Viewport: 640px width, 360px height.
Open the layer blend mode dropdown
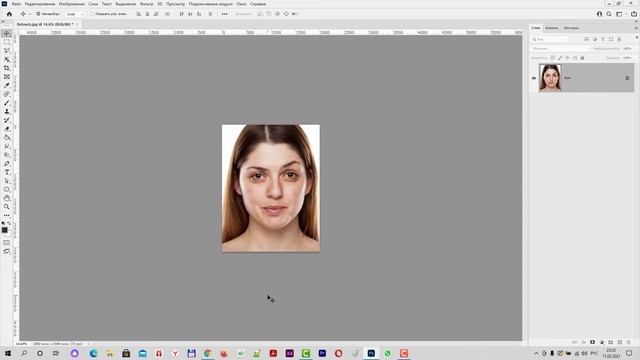(x=560, y=49)
